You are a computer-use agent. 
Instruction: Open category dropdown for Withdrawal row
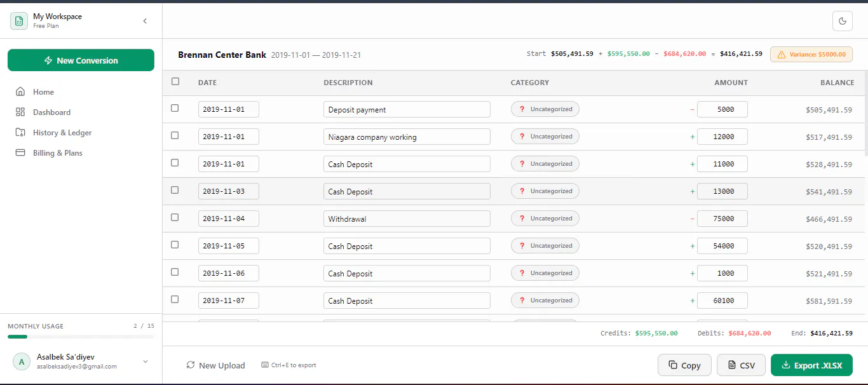pyautogui.click(x=545, y=219)
